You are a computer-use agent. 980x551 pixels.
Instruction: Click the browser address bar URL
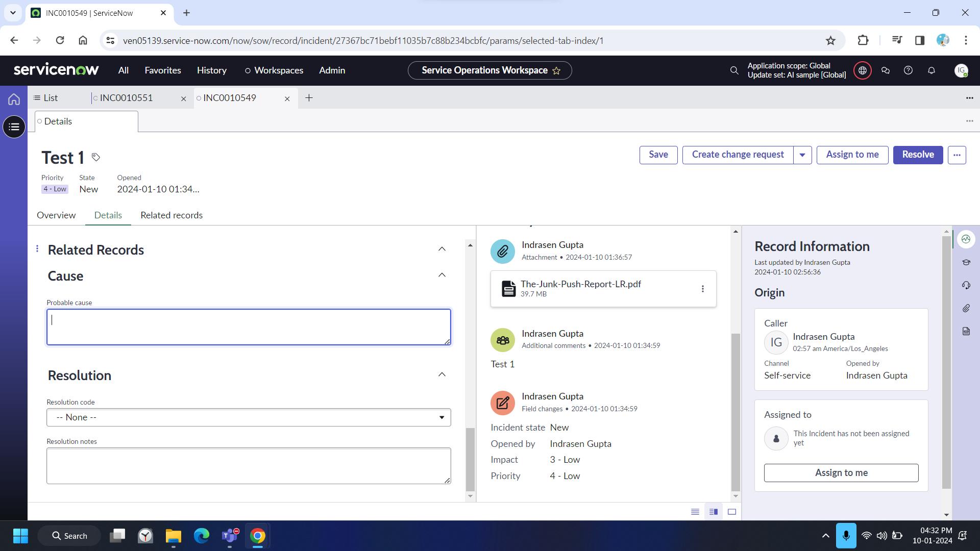click(x=363, y=41)
